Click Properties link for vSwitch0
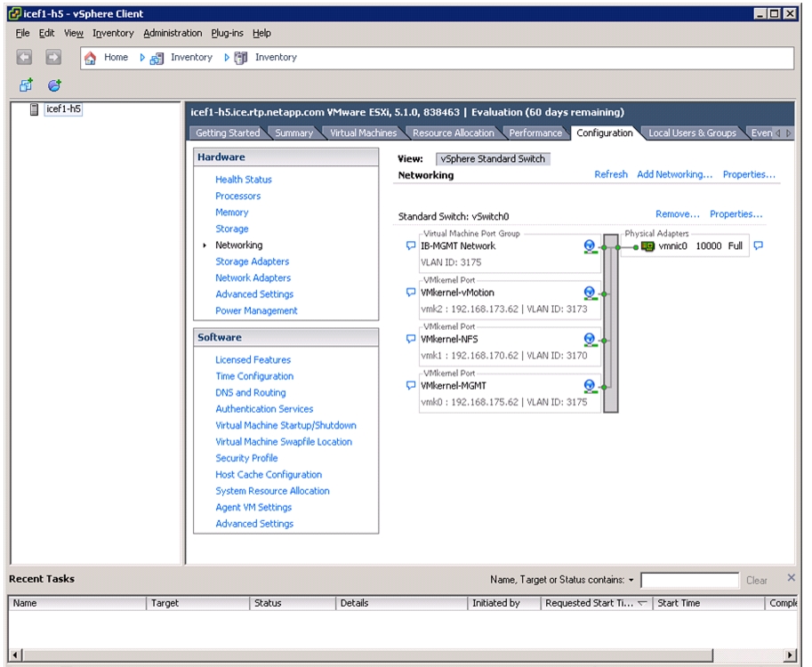 736,214
